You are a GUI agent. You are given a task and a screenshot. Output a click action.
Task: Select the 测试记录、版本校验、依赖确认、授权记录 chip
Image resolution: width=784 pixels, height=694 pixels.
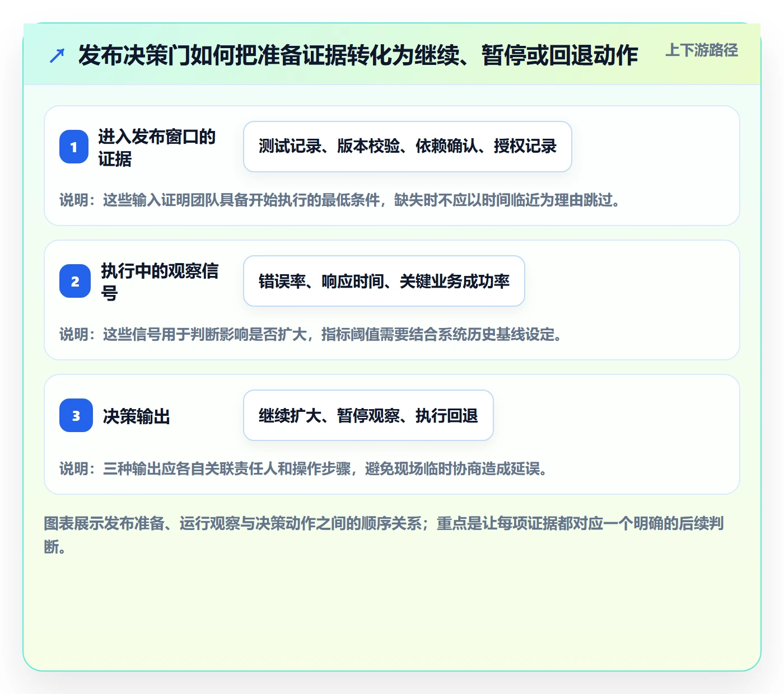click(x=408, y=147)
